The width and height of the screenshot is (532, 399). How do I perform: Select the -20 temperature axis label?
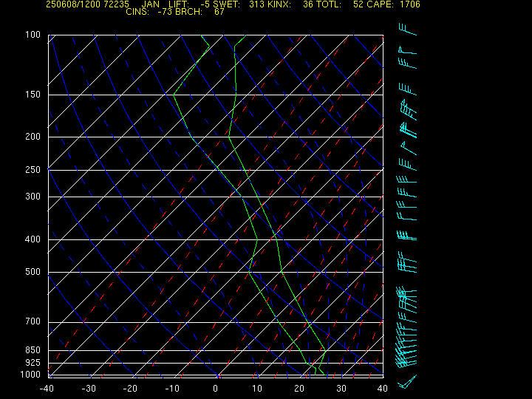coord(130,389)
